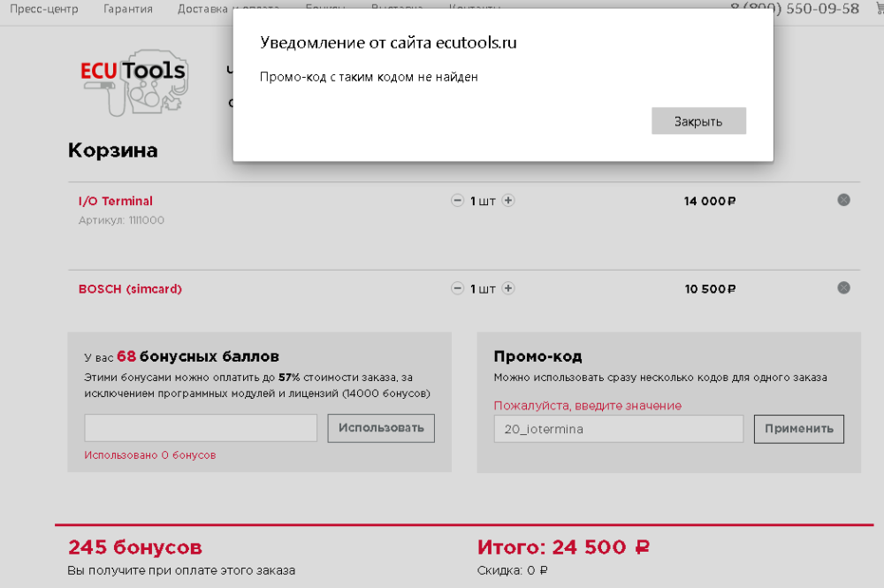Open the Бонусы menu item

pos(324,9)
